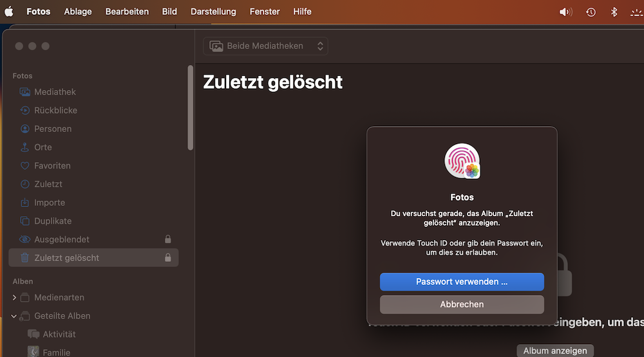This screenshot has height=357, width=644.
Task: Click the Orte pin icon
Action: point(24,147)
